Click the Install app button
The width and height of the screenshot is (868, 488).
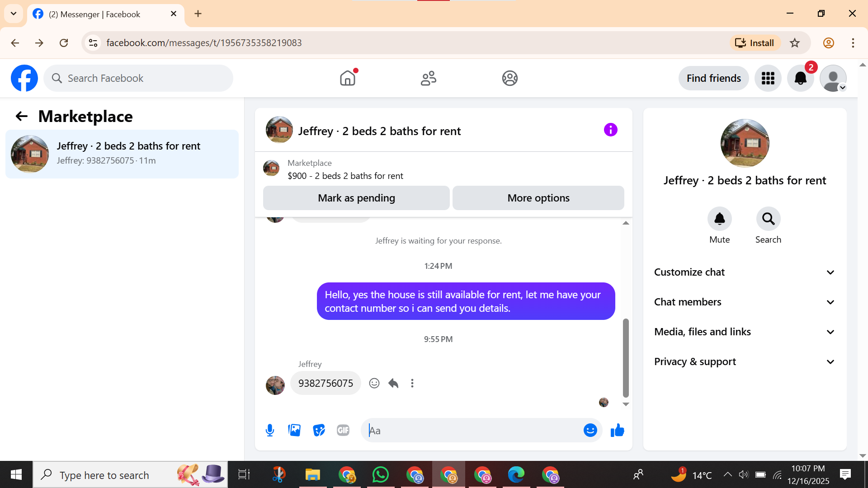pos(755,43)
